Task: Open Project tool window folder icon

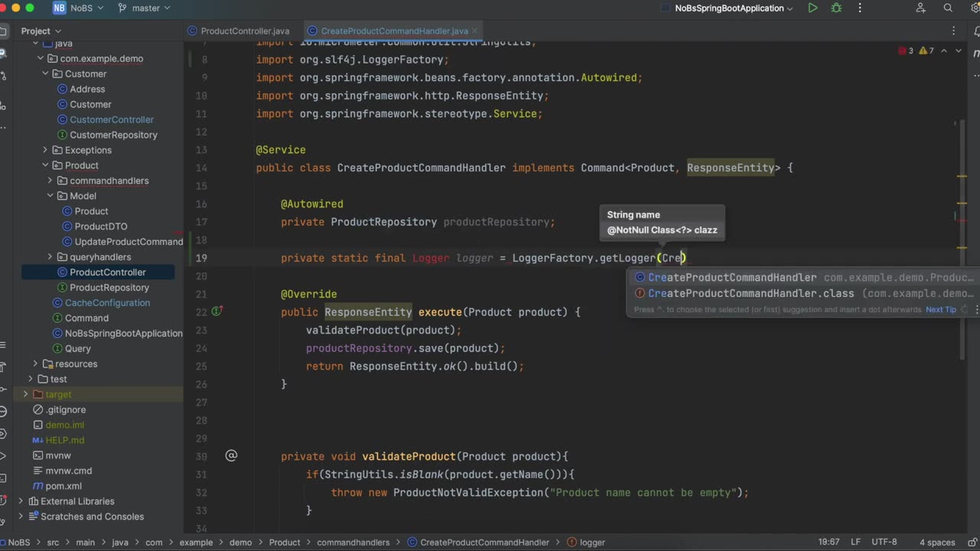Action: click(x=5, y=31)
